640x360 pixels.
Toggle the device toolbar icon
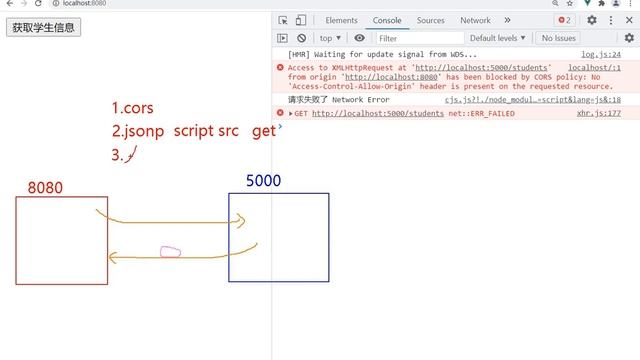[x=301, y=20]
